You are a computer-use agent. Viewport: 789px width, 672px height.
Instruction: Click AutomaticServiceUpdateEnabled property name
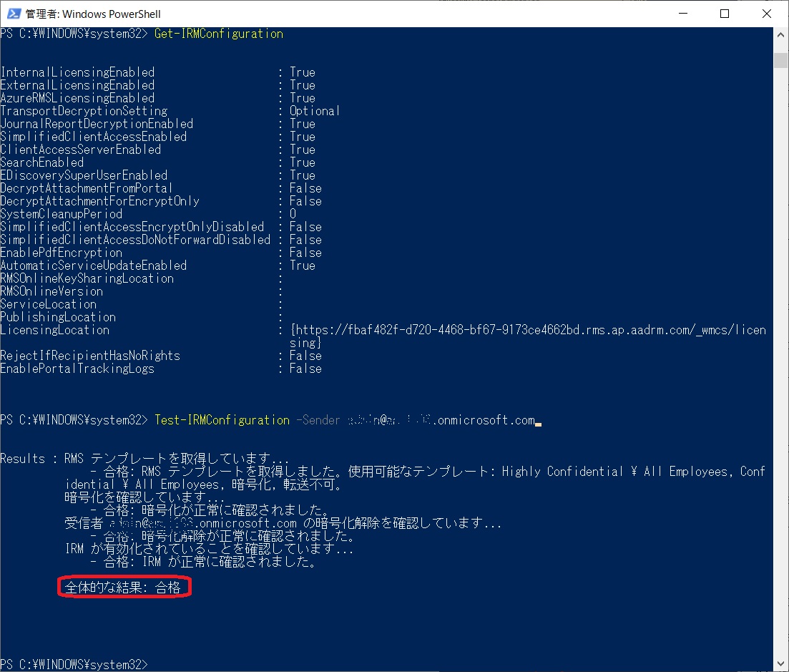pyautogui.click(x=94, y=266)
